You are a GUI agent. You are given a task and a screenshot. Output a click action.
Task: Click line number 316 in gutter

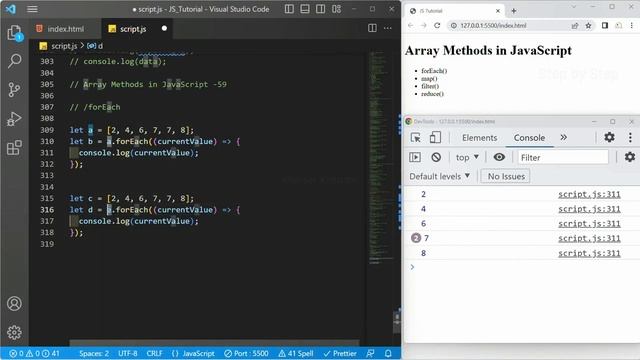click(x=47, y=210)
